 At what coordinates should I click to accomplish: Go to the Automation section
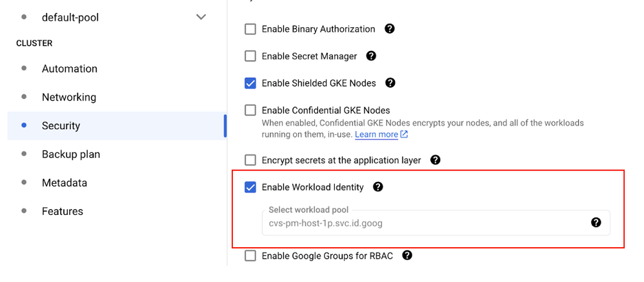(x=70, y=69)
